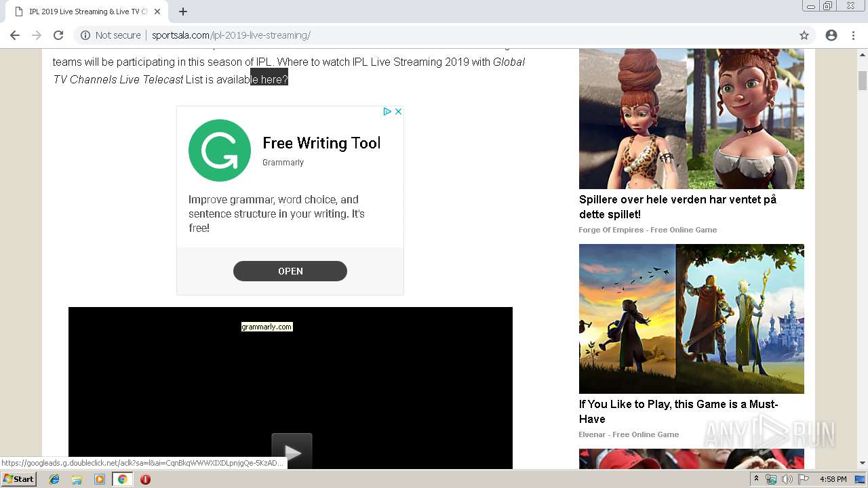Switch to Chrome in the taskbar

[122, 479]
